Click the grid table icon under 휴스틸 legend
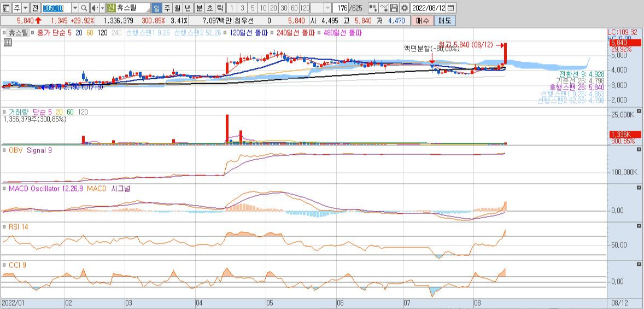644x309 pixels. point(8,42)
